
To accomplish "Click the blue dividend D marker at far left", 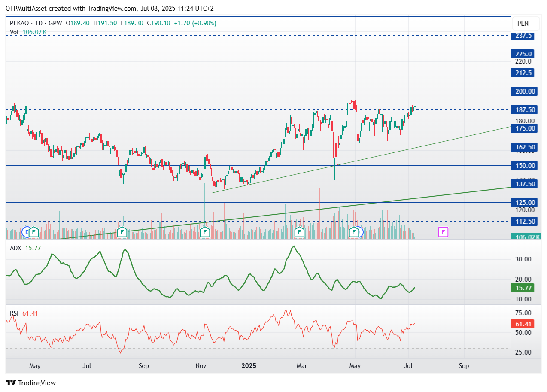I will pyautogui.click(x=26, y=232).
